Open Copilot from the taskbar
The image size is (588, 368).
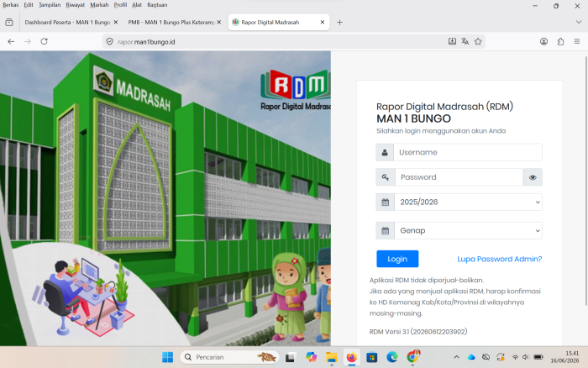click(311, 357)
